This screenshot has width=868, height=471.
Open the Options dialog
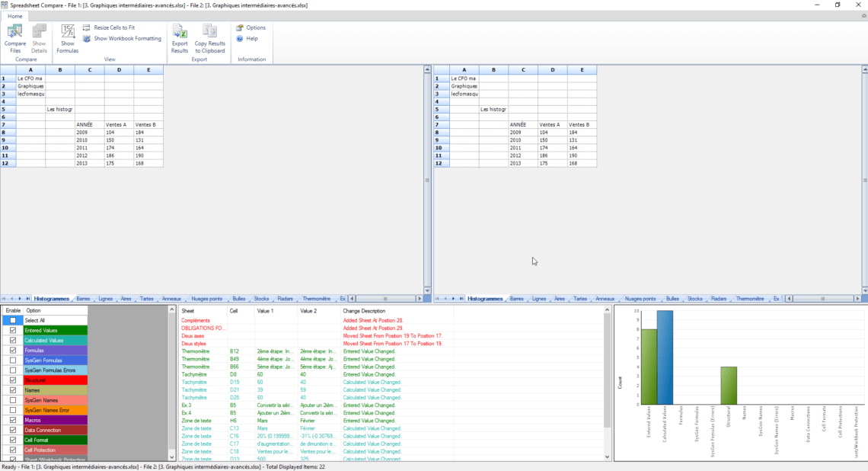251,27
